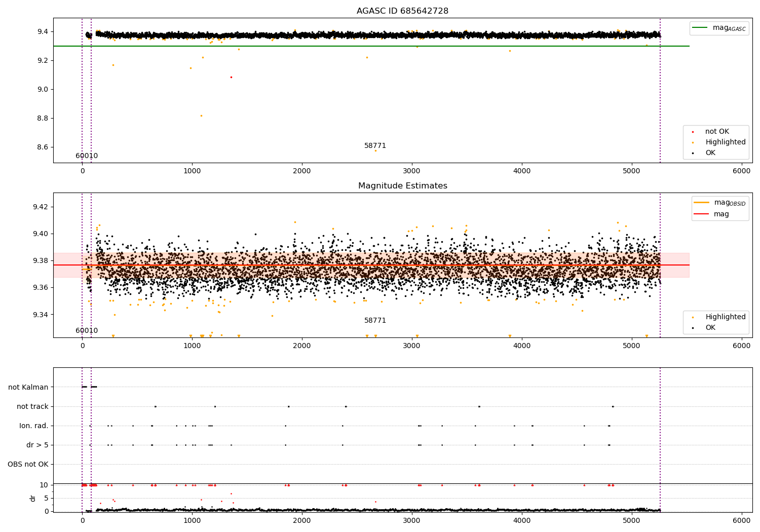
Task: Click the red line sample beside the "mag" legend label
Action: pyautogui.click(x=702, y=214)
